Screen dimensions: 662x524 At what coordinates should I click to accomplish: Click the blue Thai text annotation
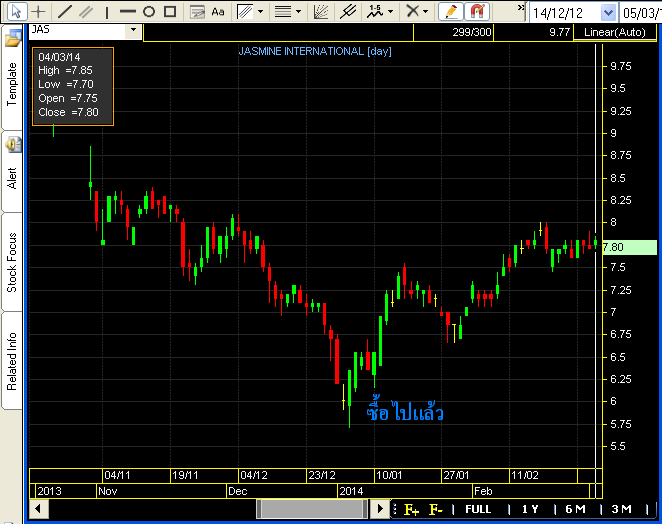[405, 410]
